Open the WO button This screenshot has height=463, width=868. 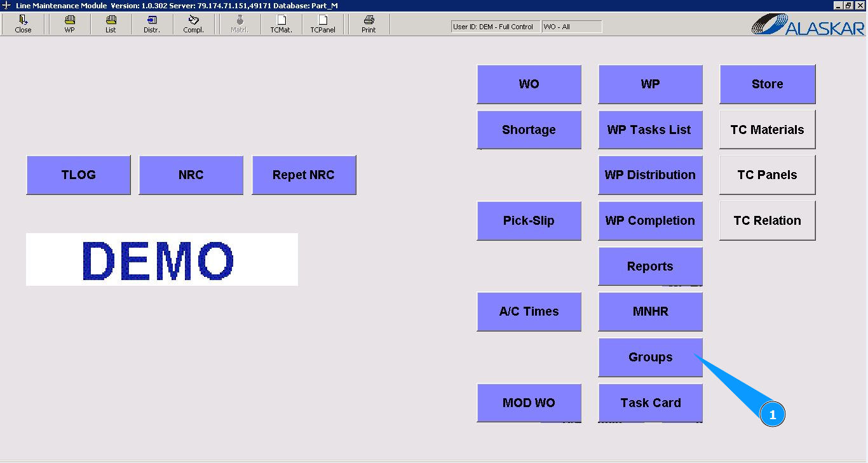click(x=529, y=84)
